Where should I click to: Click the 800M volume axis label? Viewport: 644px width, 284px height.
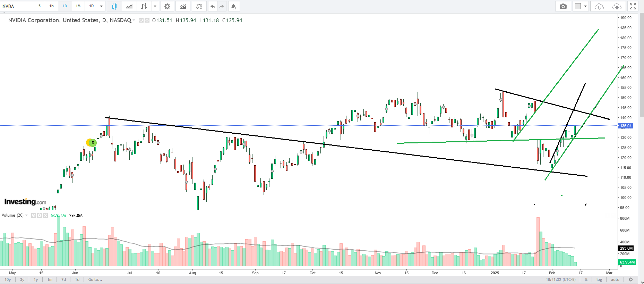click(625, 218)
